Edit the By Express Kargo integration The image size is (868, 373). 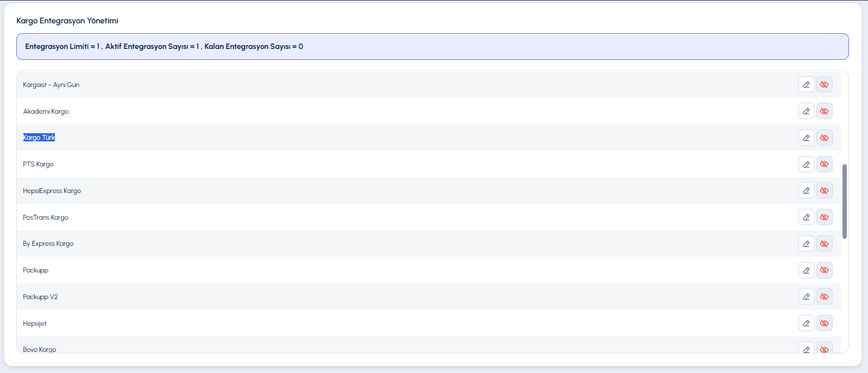[806, 244]
